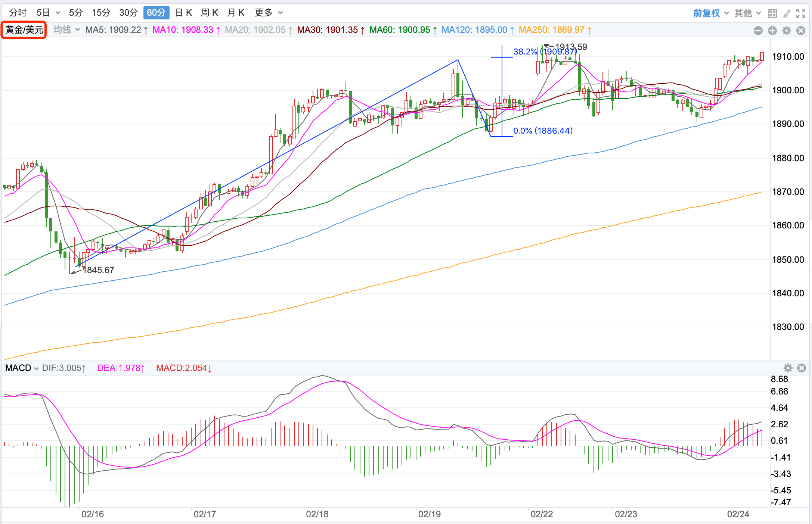Open moving average settings gear icon
The height and width of the screenshot is (524, 812).
[787, 31]
